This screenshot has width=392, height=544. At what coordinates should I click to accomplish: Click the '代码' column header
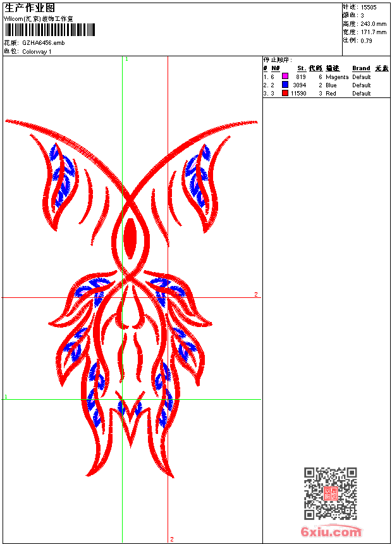pos(315,68)
